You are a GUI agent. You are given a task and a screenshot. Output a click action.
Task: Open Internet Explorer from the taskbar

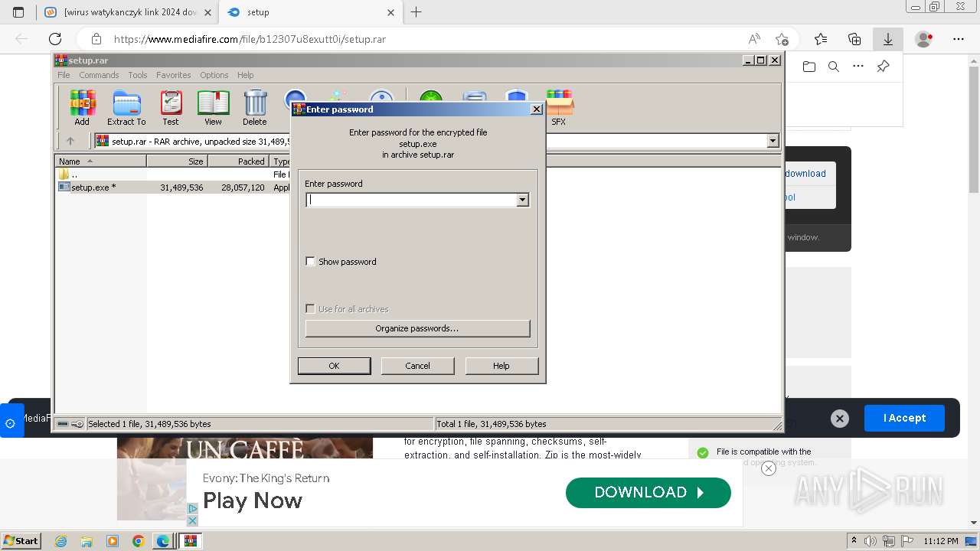point(61,541)
